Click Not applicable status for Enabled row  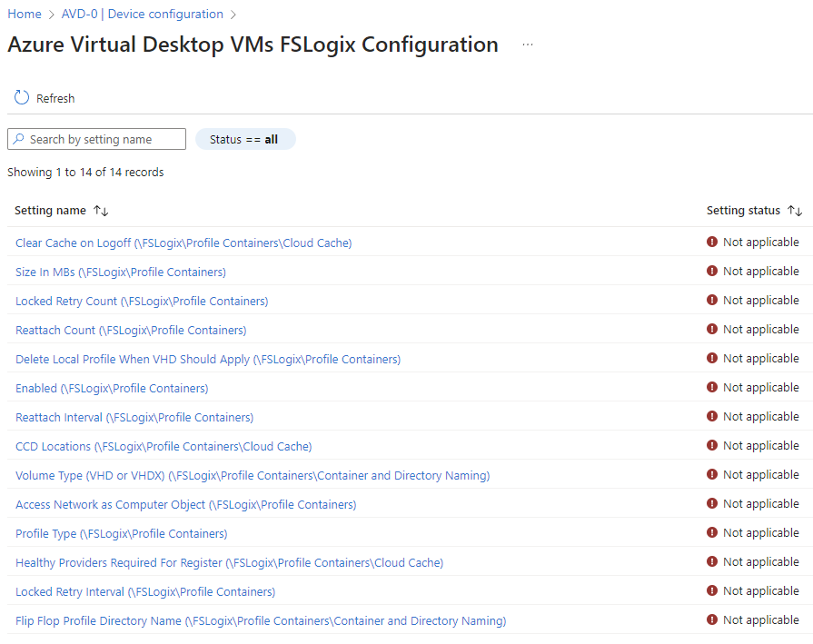760,387
